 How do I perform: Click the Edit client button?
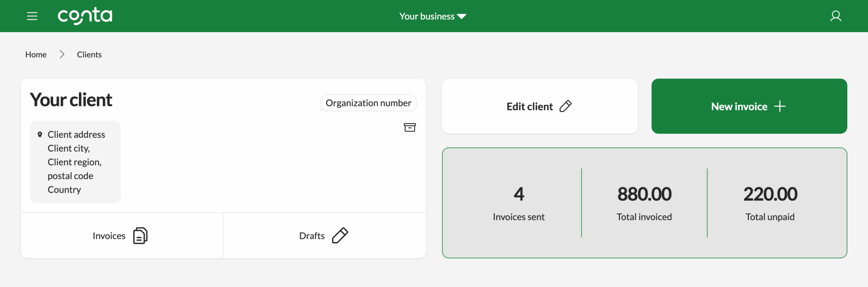(540, 106)
